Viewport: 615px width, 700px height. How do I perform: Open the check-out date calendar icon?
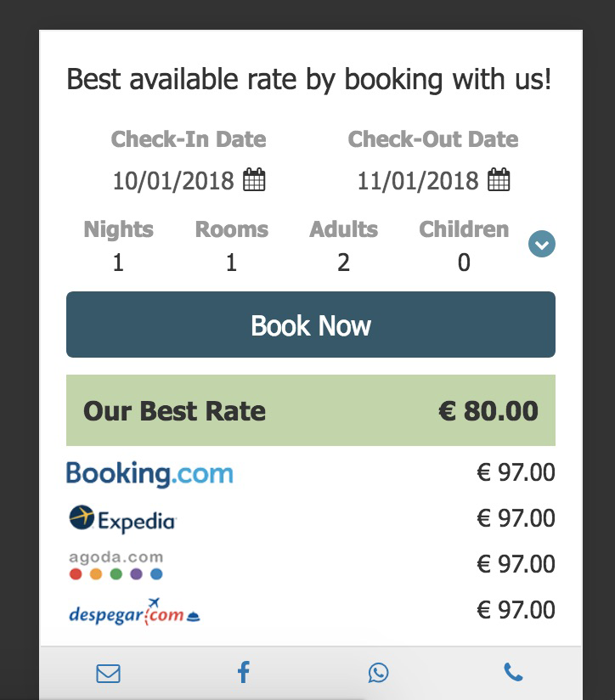(x=499, y=180)
